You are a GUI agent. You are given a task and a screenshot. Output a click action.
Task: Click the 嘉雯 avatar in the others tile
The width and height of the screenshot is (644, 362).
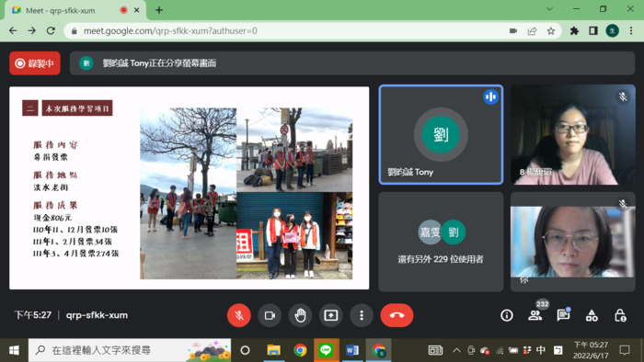point(430,232)
